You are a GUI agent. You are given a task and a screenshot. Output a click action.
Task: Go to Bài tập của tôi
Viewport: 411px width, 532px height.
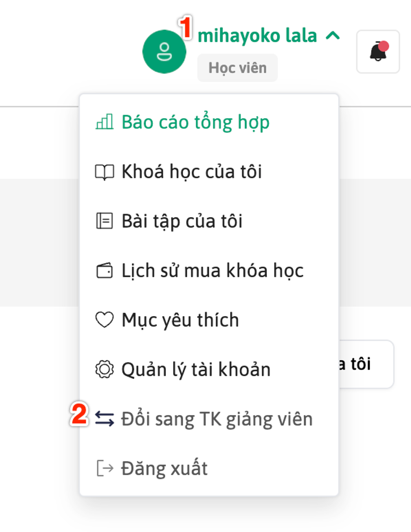182,221
